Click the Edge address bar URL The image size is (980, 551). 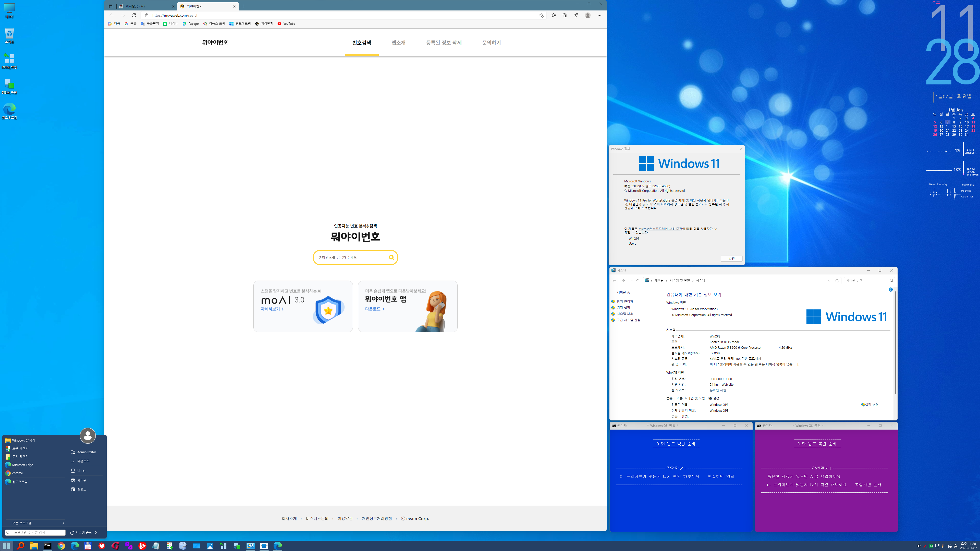(x=175, y=15)
